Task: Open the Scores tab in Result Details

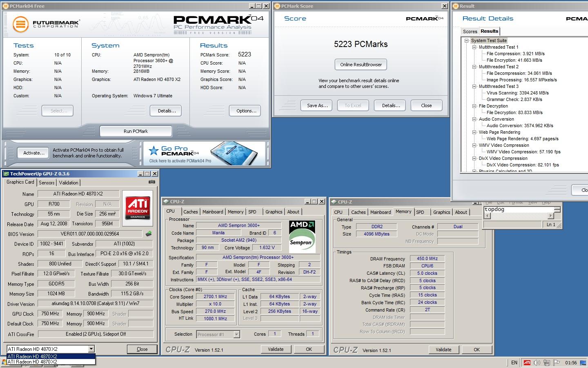Action: [470, 31]
